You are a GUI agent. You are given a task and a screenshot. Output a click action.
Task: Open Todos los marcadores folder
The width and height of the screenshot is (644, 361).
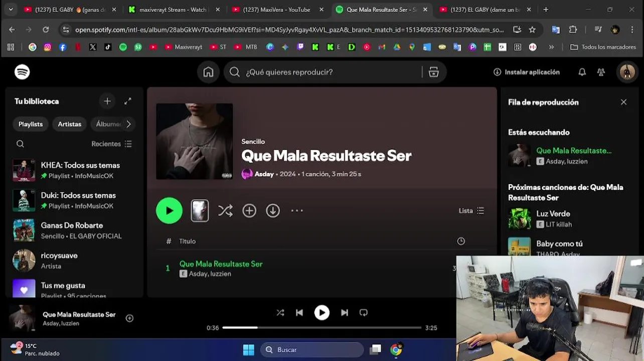pos(604,47)
